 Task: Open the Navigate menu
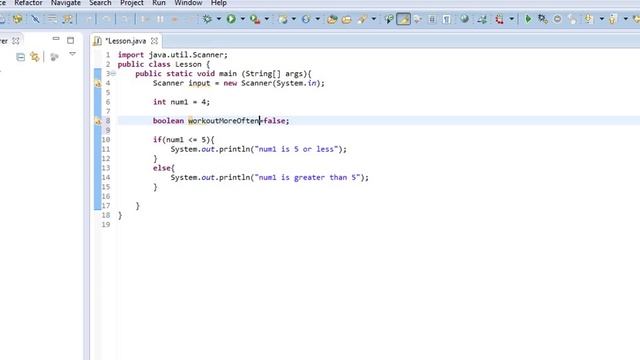(x=65, y=3)
